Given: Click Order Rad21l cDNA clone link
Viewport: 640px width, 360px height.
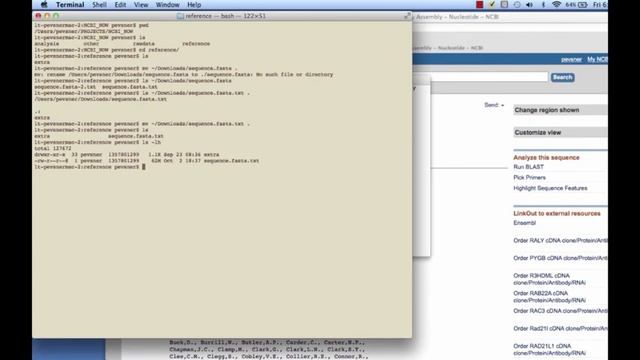Looking at the screenshot, I should [x=560, y=329].
